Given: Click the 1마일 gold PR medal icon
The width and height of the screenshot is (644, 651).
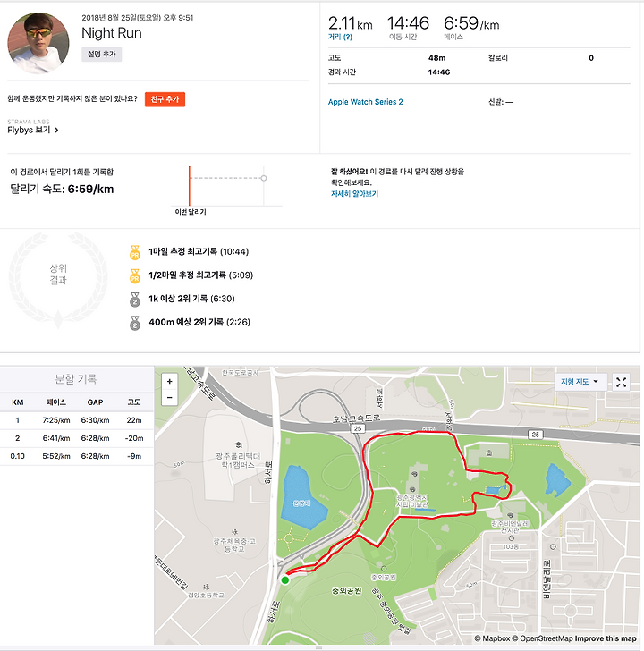Looking at the screenshot, I should pos(135,252).
